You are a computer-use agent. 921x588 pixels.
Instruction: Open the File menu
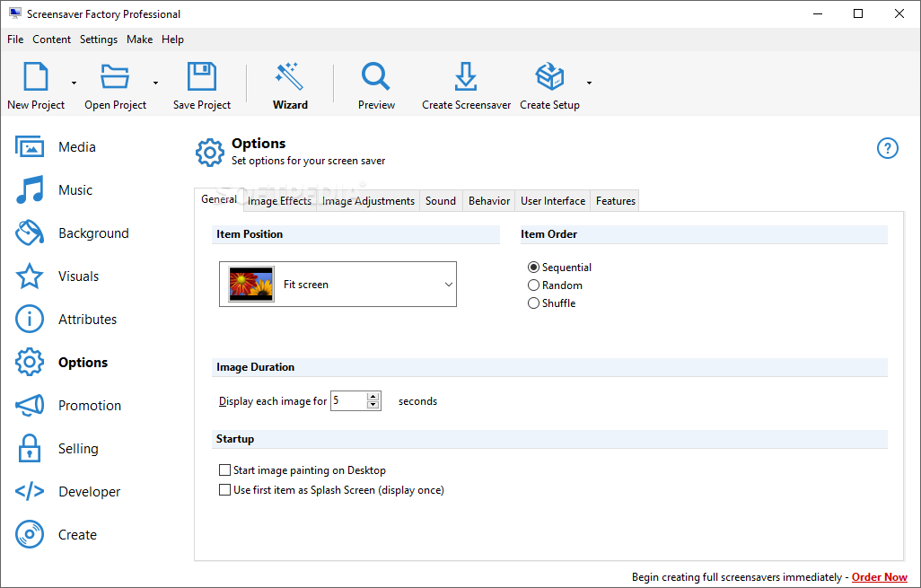click(x=15, y=39)
